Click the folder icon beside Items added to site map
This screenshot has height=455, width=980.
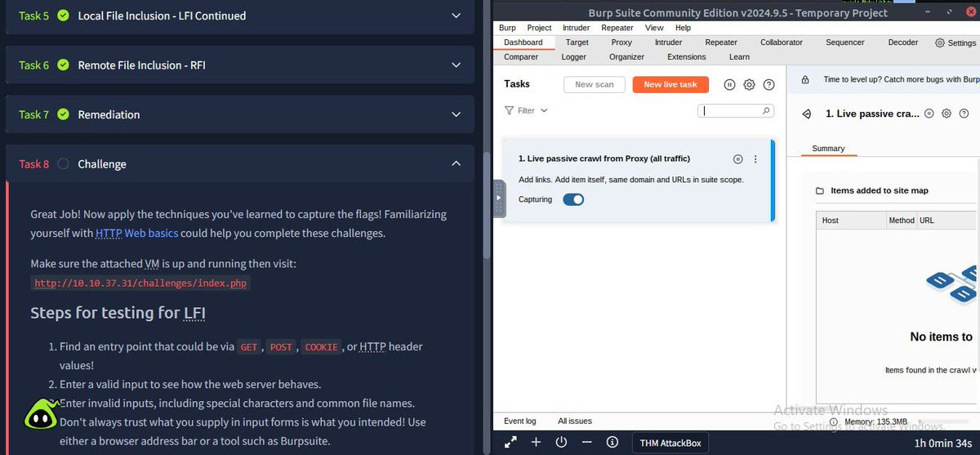(x=820, y=191)
